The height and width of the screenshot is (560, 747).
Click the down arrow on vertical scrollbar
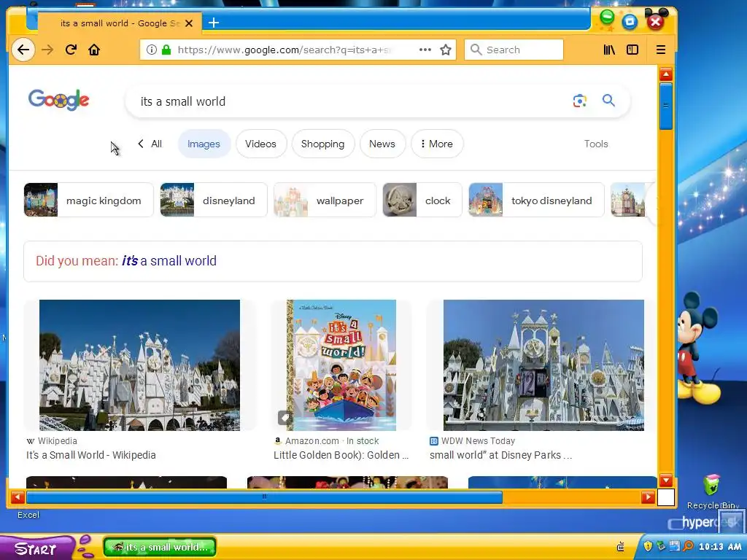pos(666,480)
